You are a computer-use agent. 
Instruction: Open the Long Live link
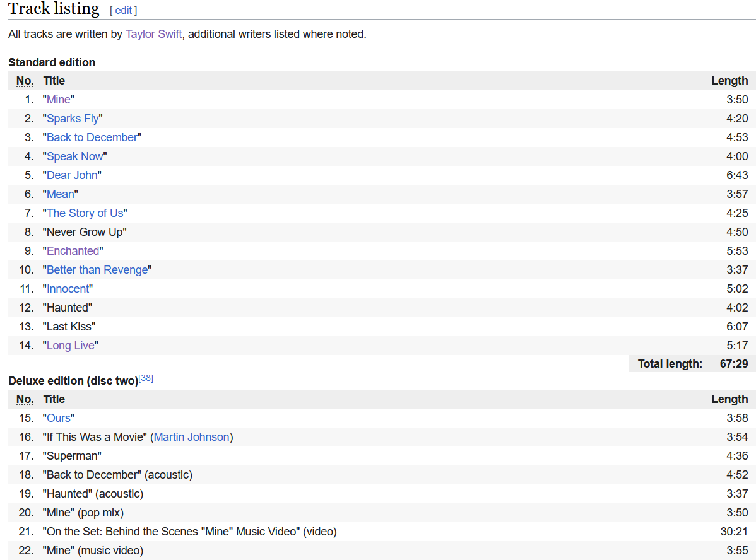point(71,346)
